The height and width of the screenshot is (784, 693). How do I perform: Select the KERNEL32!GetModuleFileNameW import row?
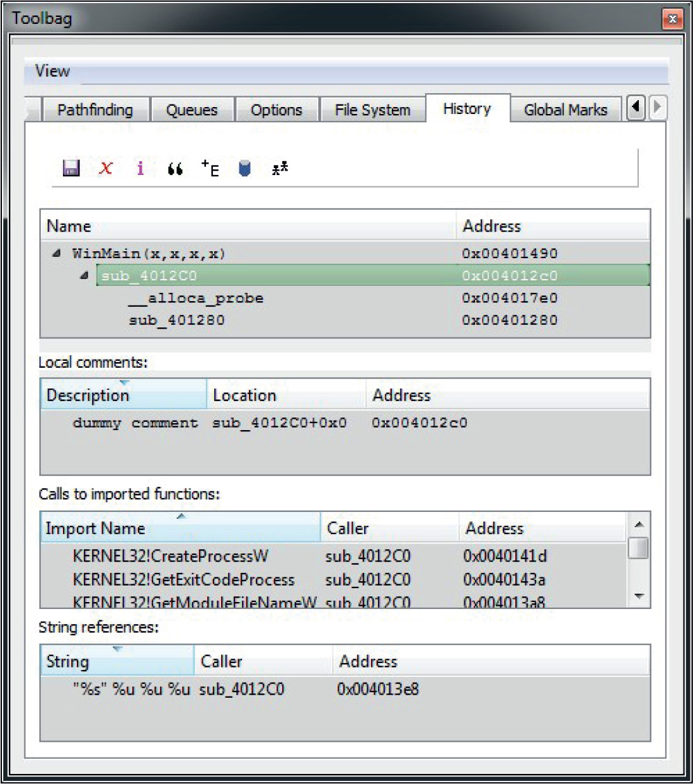[334, 601]
